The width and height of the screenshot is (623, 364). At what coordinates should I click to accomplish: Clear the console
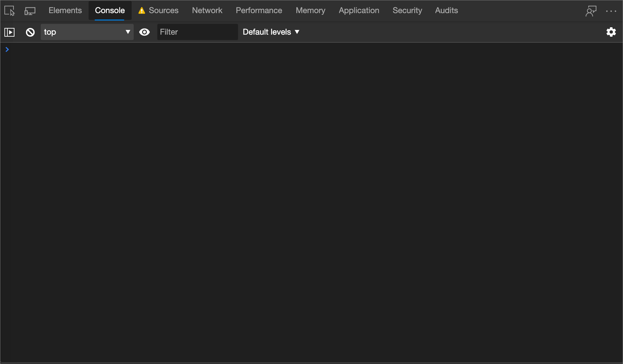(x=30, y=32)
